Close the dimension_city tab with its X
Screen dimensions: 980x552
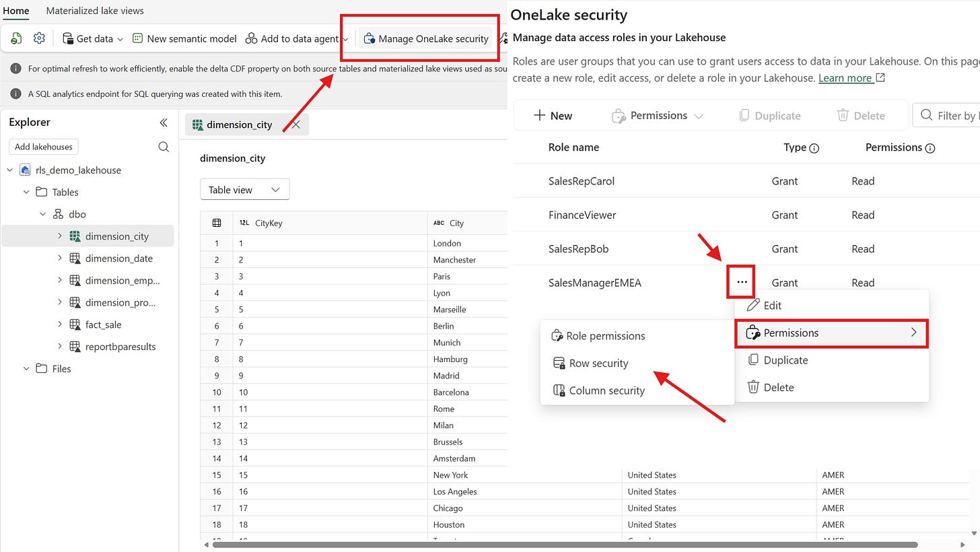tap(295, 125)
